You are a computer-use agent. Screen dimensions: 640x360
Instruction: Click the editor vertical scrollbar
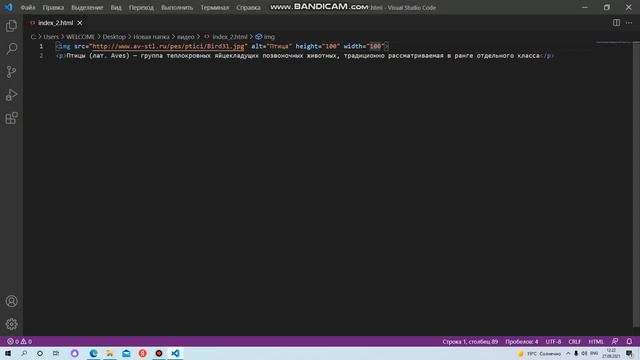coord(636,184)
